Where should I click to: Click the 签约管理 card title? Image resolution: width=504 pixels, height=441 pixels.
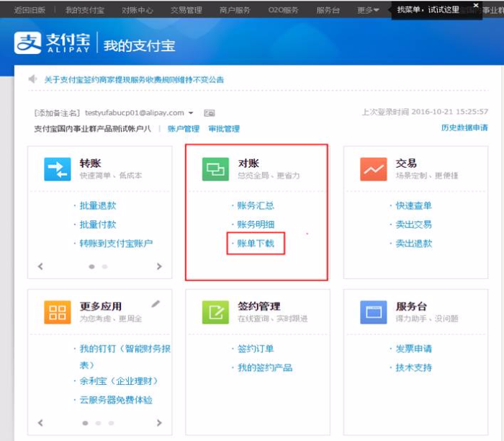[259, 306]
